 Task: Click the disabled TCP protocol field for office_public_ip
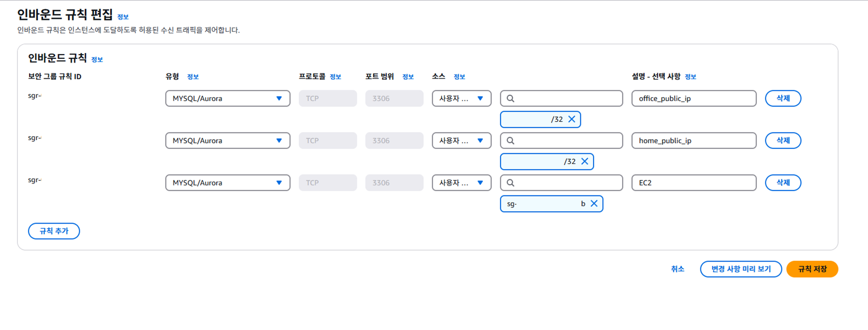(x=328, y=99)
